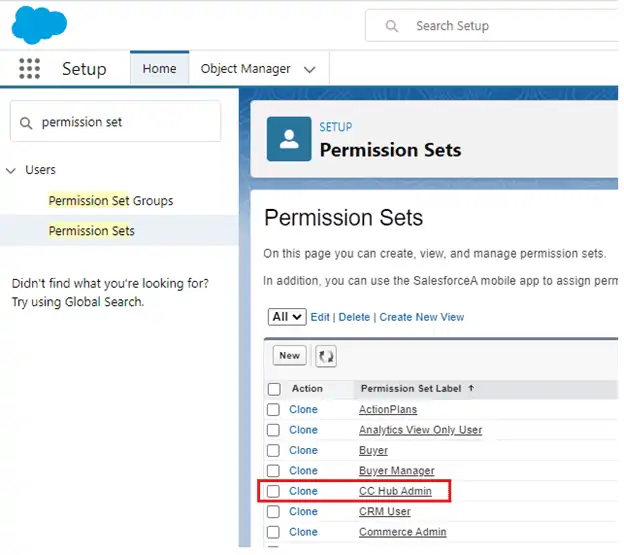Screen dimensions: 624x555
Task: Open Permission Set Groups in sidebar
Action: pos(111,201)
